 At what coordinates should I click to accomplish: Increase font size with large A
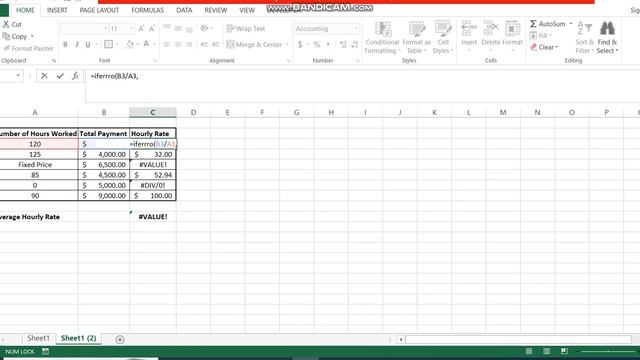tap(141, 29)
